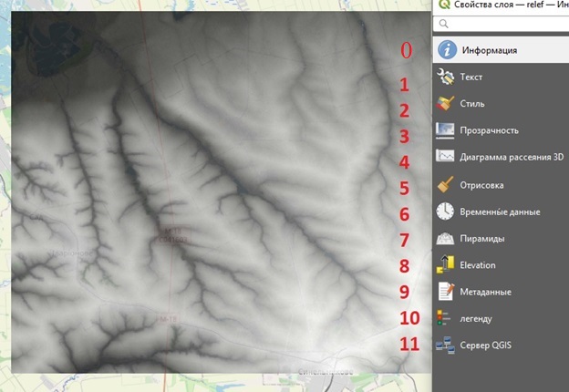The height and width of the screenshot is (392, 569).
Task: Click the Диаграмма рассеяния 3D chart icon
Action: [x=445, y=157]
